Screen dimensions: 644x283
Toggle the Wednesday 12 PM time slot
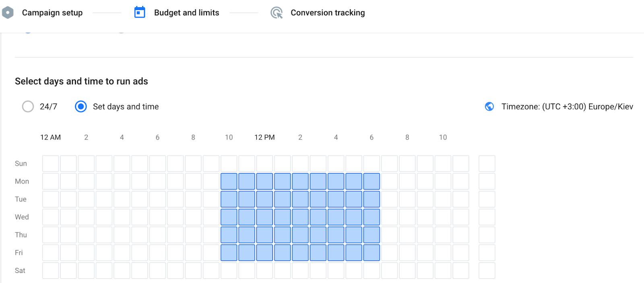pos(264,217)
